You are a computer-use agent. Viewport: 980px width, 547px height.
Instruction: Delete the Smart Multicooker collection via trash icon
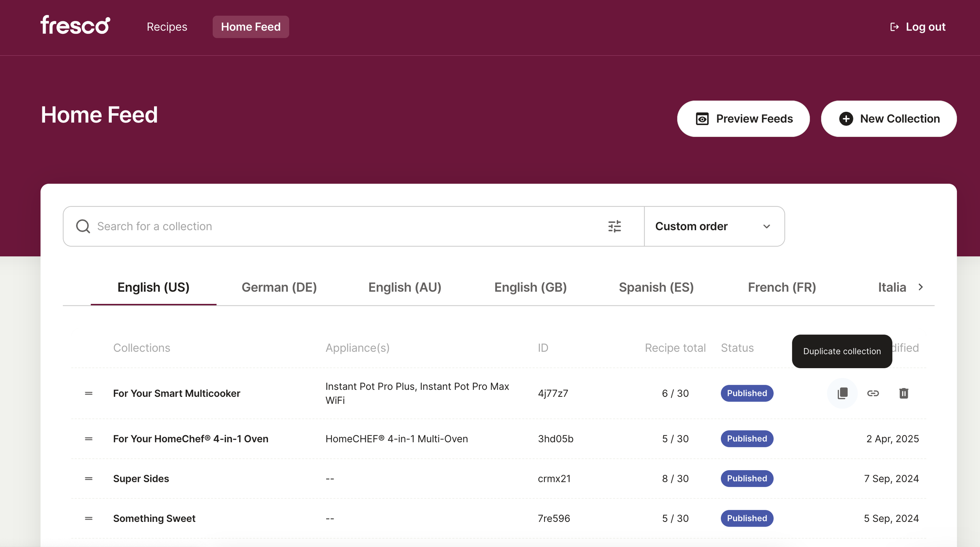[x=903, y=393]
